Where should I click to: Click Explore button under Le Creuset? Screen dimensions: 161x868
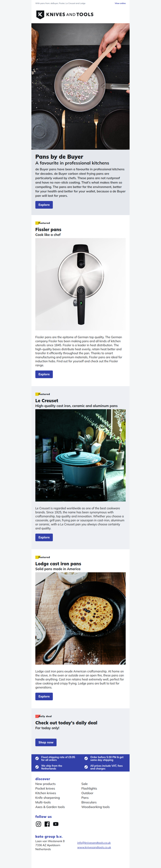coord(44,537)
